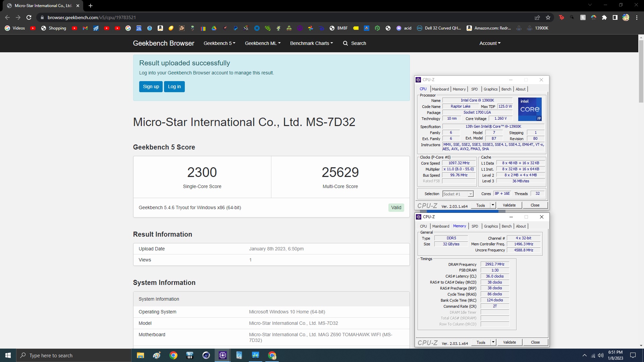Expand the Geekbench ML navigation dropdown
The width and height of the screenshot is (644, 362).
pyautogui.click(x=263, y=43)
